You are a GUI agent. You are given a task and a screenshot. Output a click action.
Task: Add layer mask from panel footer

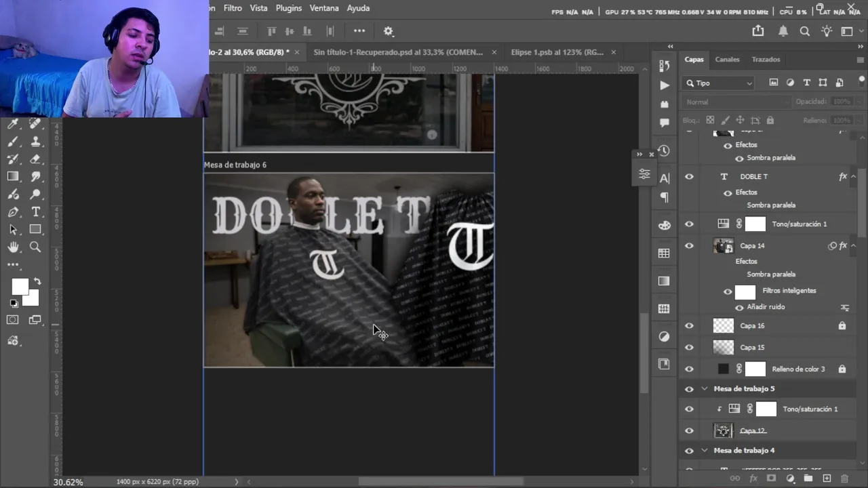[771, 479]
